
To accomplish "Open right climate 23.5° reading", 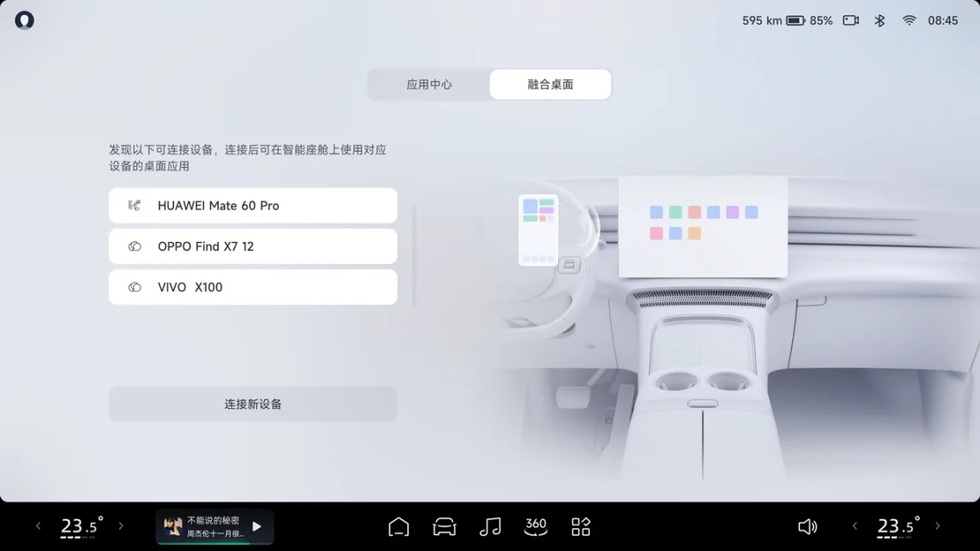I will coord(898,526).
